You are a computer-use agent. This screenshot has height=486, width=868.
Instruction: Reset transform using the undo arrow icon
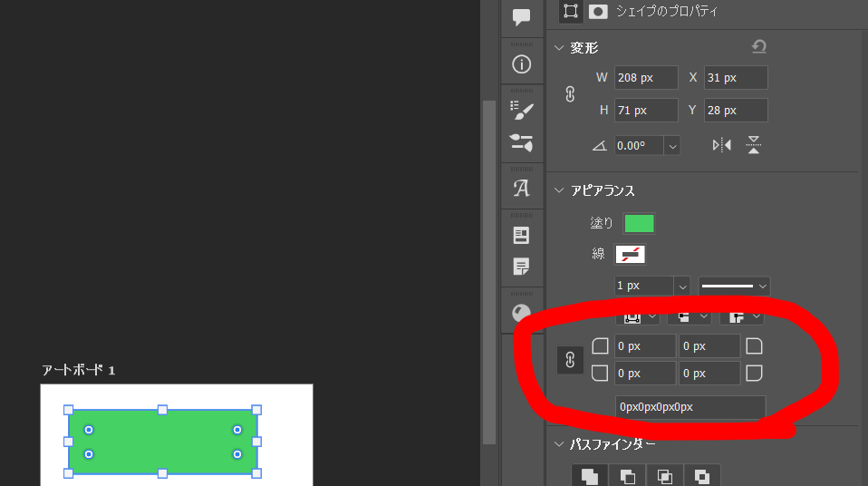(759, 46)
